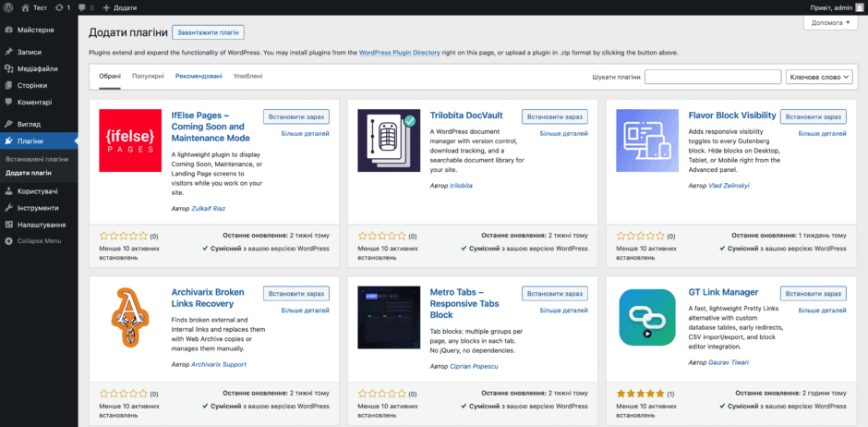Open Медіафайли in the sidebar
This screenshot has width=868, height=427.
39,68
